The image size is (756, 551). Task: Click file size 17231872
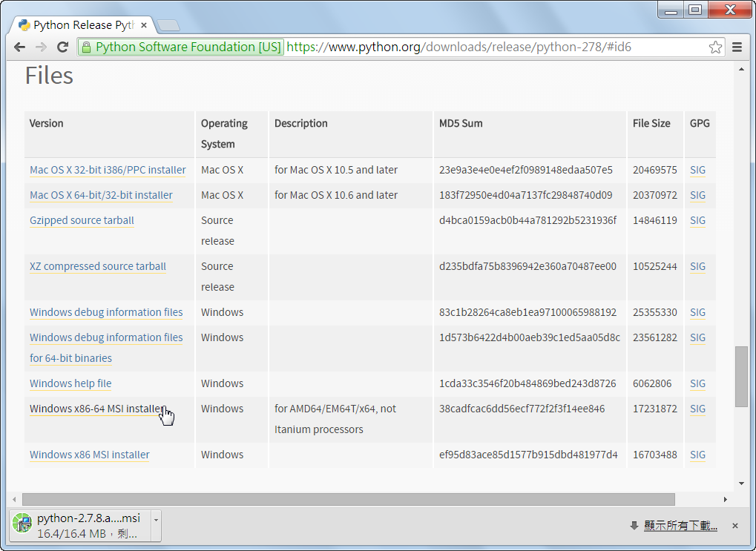pos(655,409)
